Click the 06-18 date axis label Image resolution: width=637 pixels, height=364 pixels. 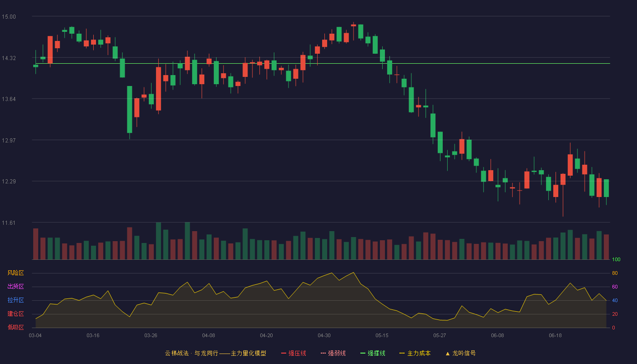click(555, 335)
